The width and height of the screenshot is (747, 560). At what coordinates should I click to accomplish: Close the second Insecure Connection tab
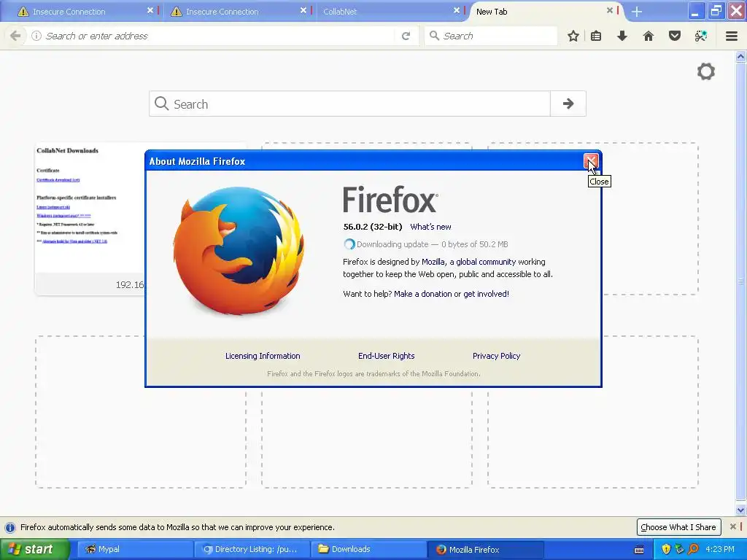tap(303, 10)
